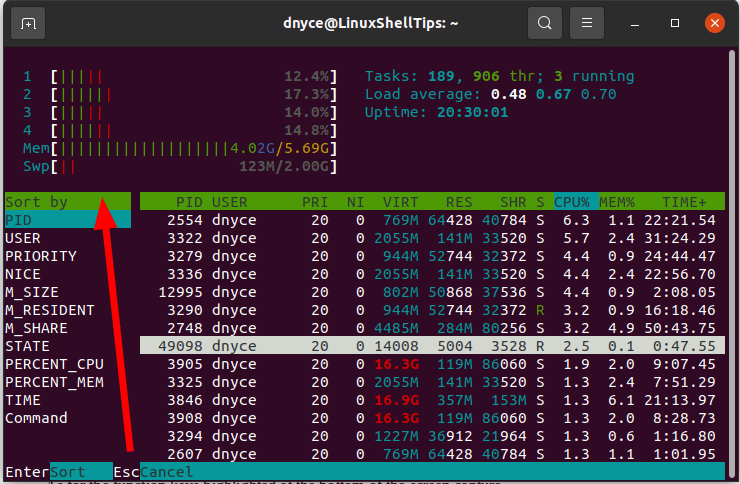Select process row PID 12995

[x=432, y=292]
